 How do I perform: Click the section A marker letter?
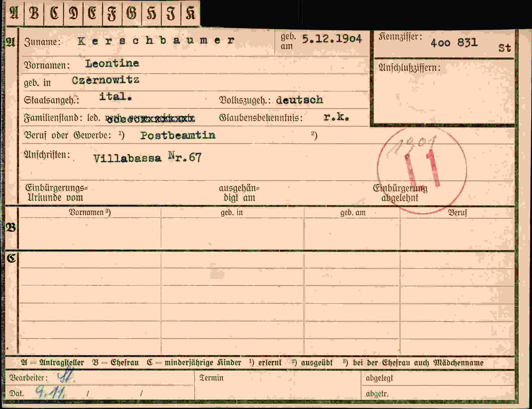(x=10, y=43)
